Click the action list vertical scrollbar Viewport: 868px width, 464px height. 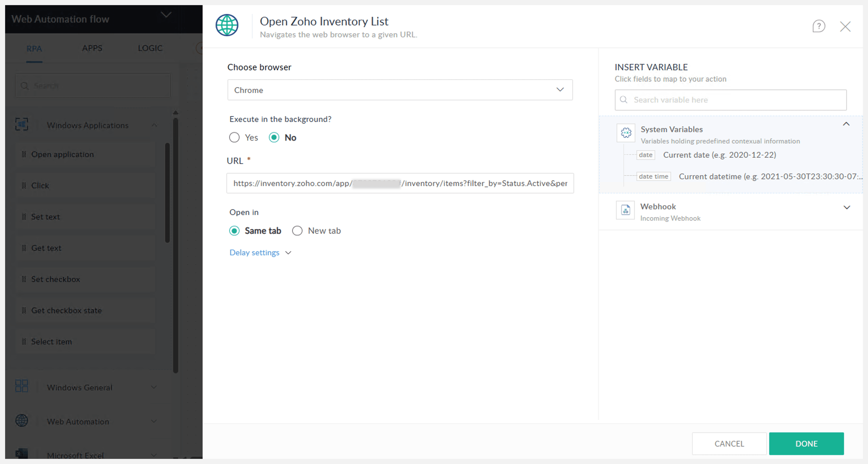(x=168, y=193)
